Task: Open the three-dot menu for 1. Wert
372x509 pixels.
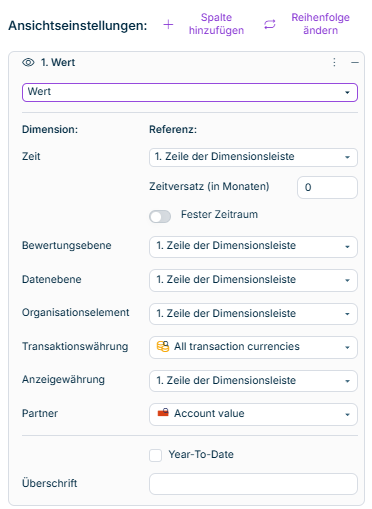Action: pos(334,62)
